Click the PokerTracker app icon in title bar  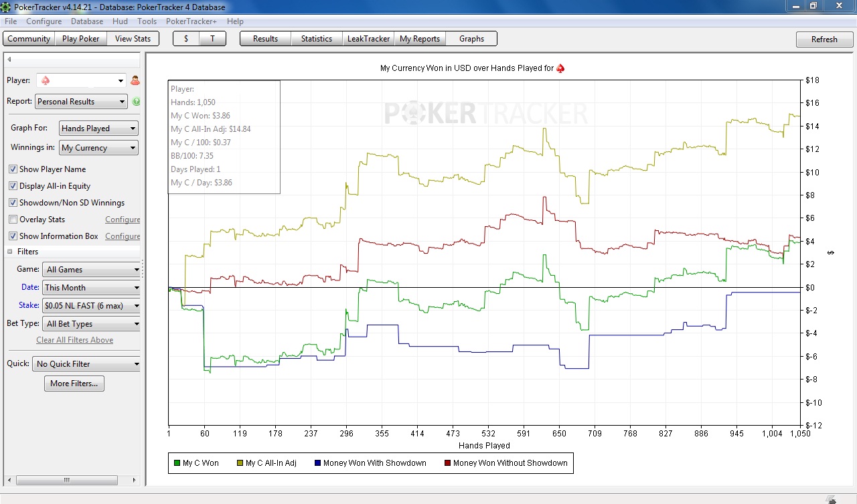tap(7, 7)
